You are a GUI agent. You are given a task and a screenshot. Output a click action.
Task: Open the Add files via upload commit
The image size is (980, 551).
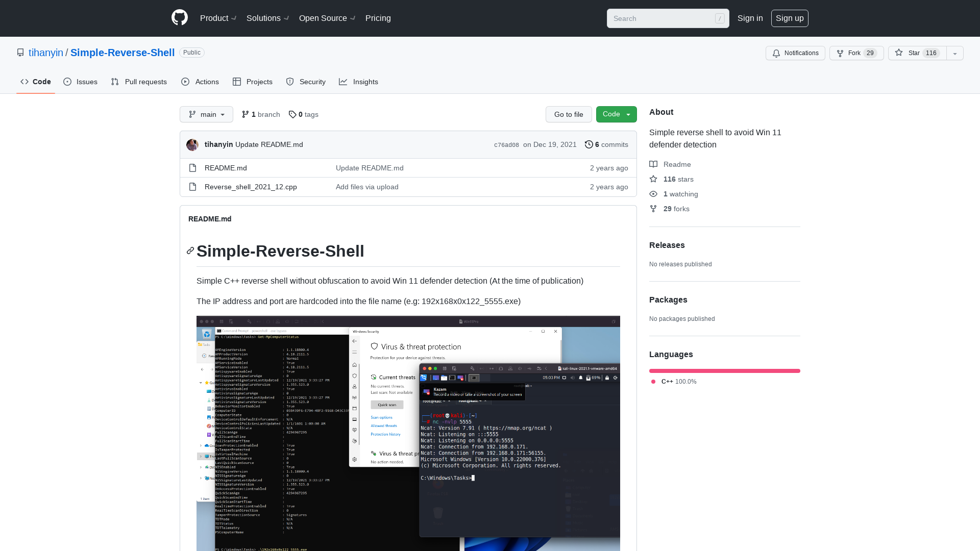367,187
